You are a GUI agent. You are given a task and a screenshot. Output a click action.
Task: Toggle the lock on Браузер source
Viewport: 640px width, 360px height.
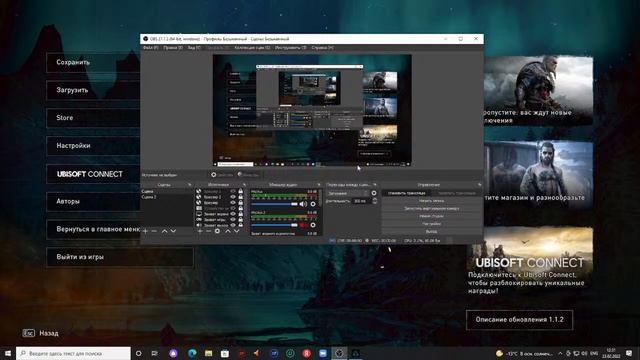[240, 202]
